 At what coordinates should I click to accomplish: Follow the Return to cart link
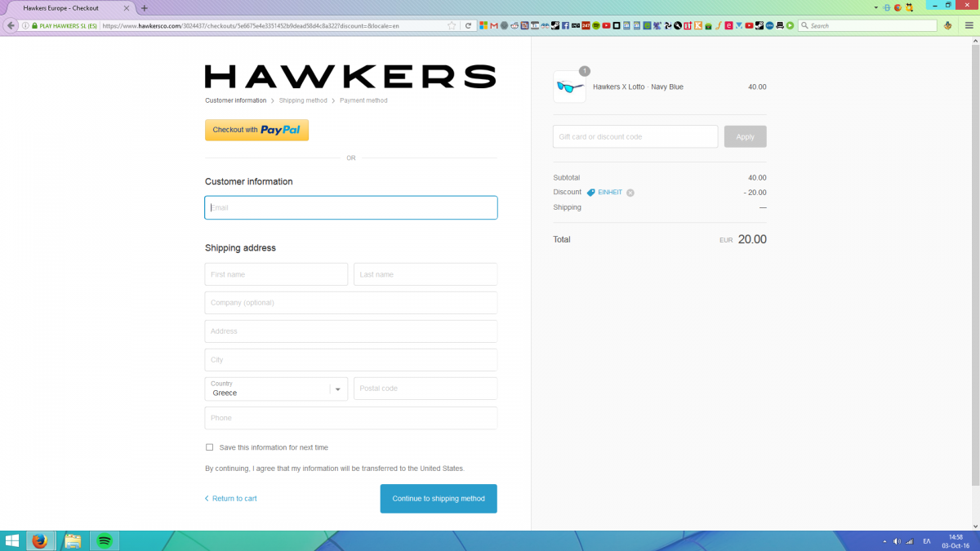pos(230,499)
